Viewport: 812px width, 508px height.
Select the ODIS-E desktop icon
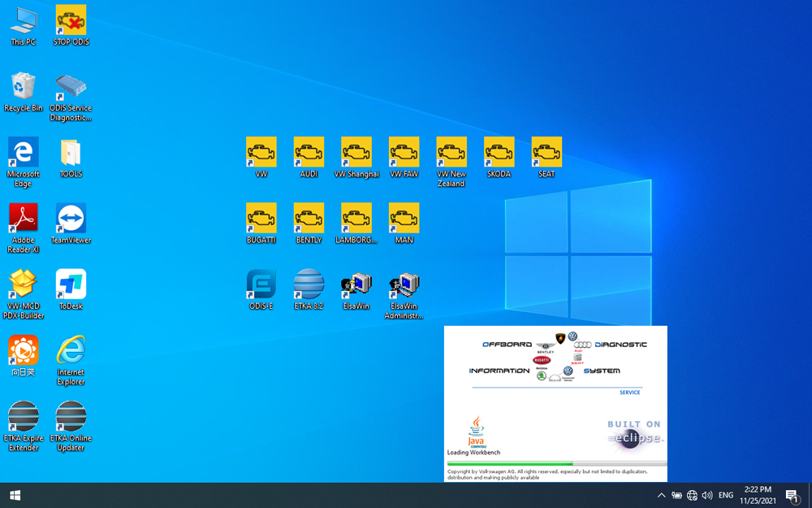261,290
